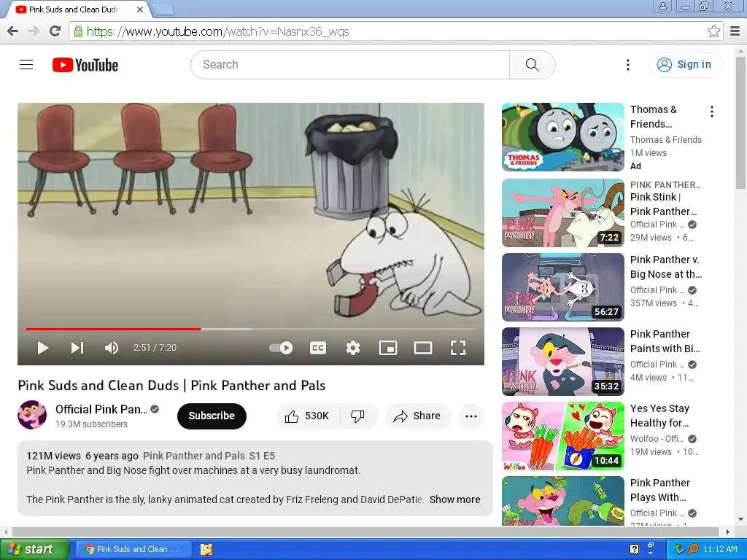Open Pink Panther Plays With video title
This screenshot has width=747, height=560.
tap(659, 490)
